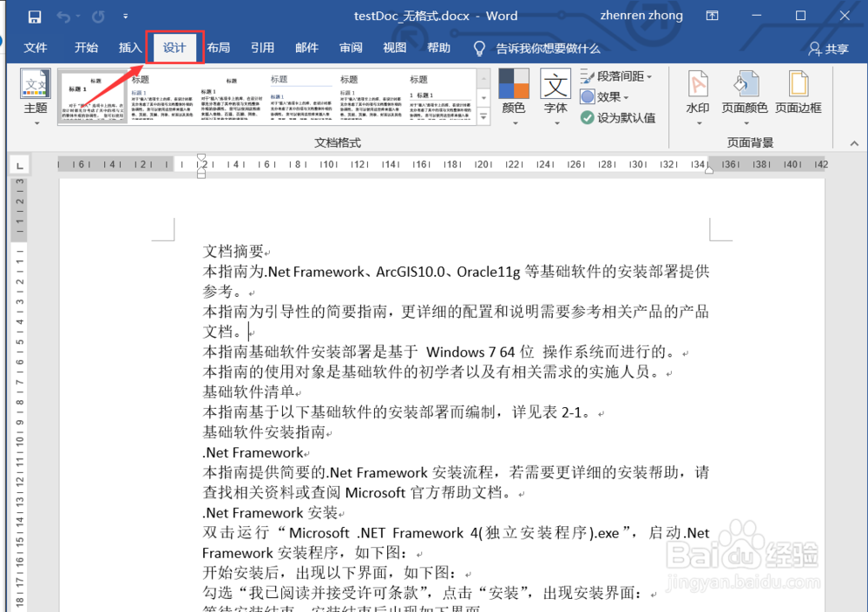Click the Undo arrow icon
868x612 pixels.
click(x=63, y=16)
